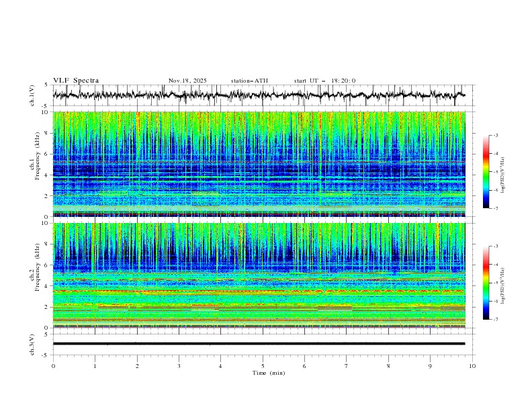532x411 pixels.
Task: Click the "ch.3(V)" axis label
Action: pos(32,345)
